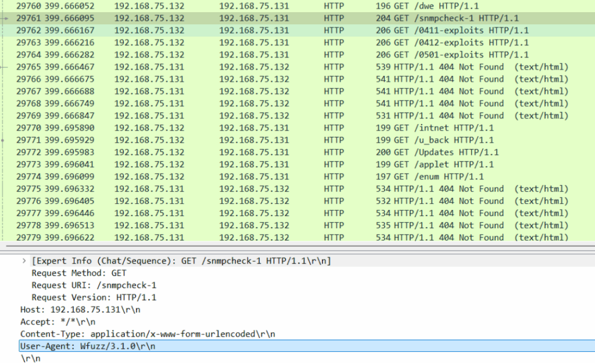
Task: Click the Request URI: /snmpcheck-1 field
Action: (94, 285)
